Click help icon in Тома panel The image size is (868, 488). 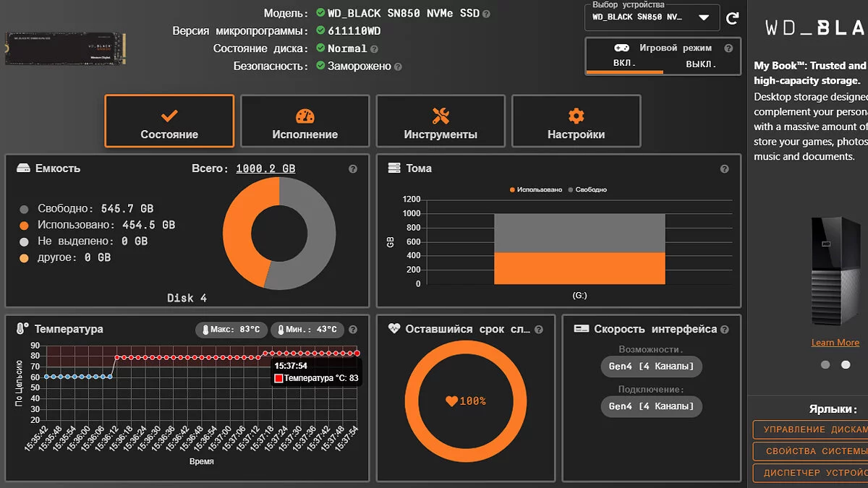coord(725,168)
